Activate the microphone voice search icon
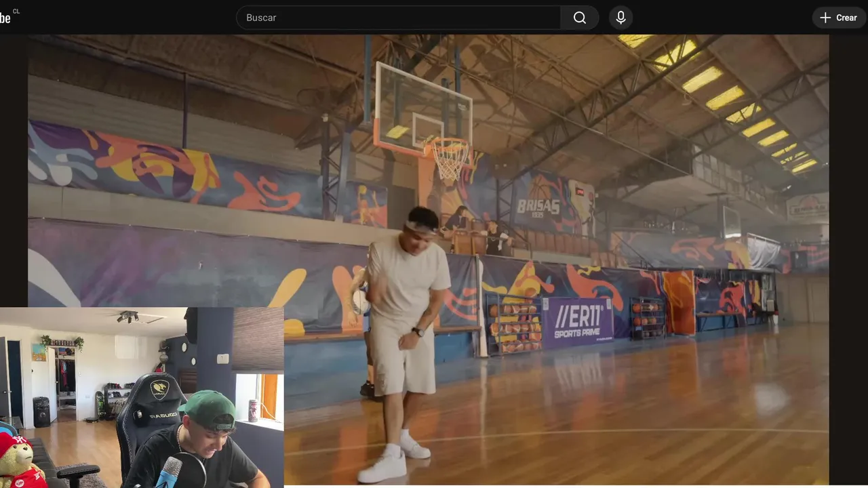This screenshot has width=868, height=488. pos(620,18)
